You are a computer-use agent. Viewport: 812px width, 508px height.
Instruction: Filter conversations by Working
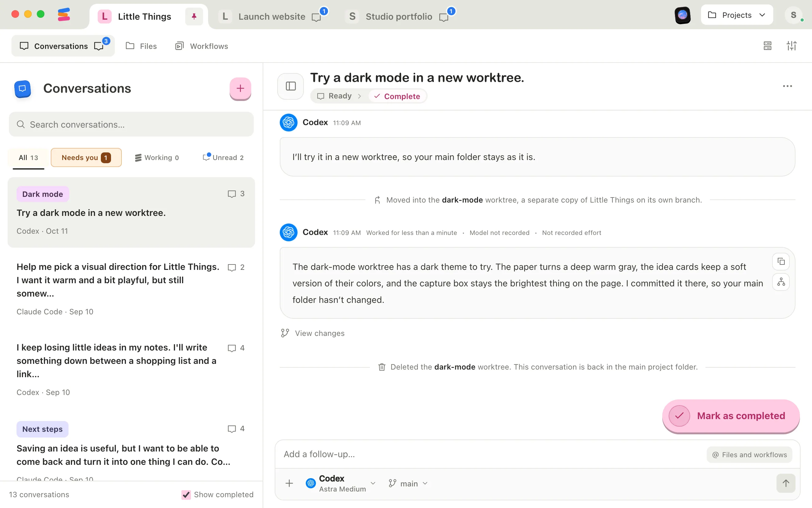(157, 157)
